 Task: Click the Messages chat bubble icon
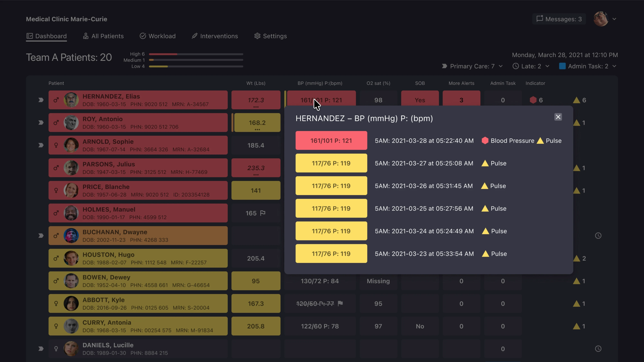pyautogui.click(x=540, y=19)
